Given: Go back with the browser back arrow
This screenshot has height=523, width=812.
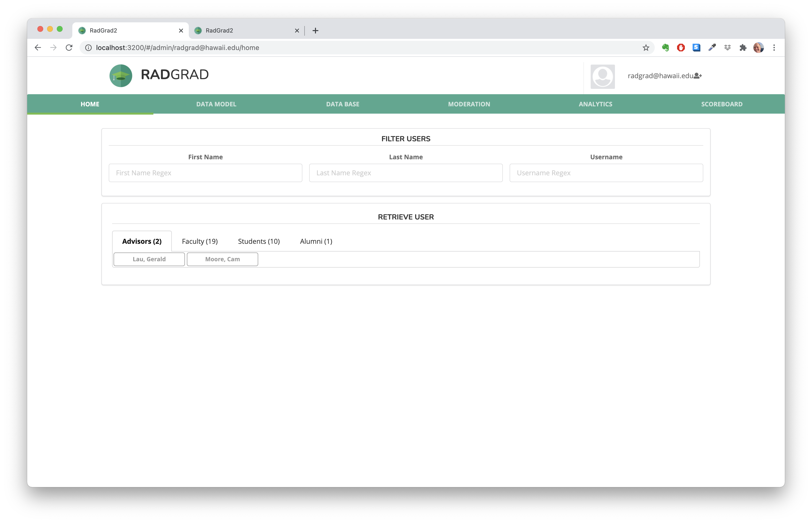Looking at the screenshot, I should point(38,48).
